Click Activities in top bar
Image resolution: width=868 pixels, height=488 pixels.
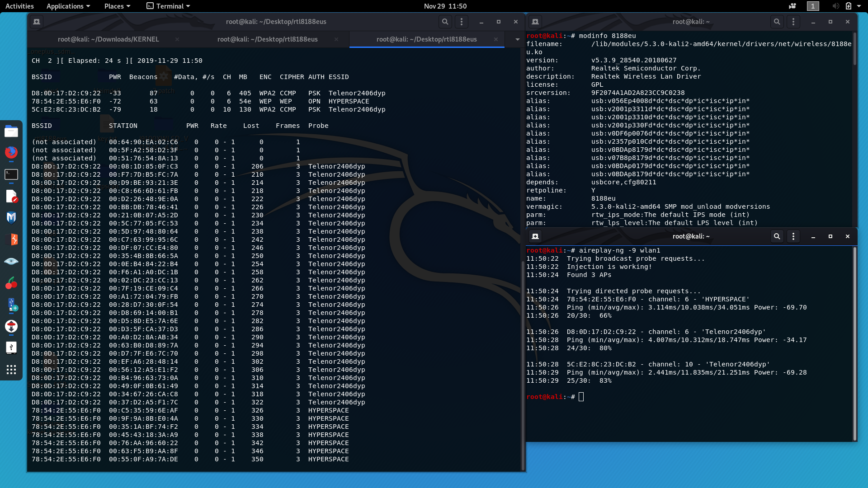[x=19, y=6]
